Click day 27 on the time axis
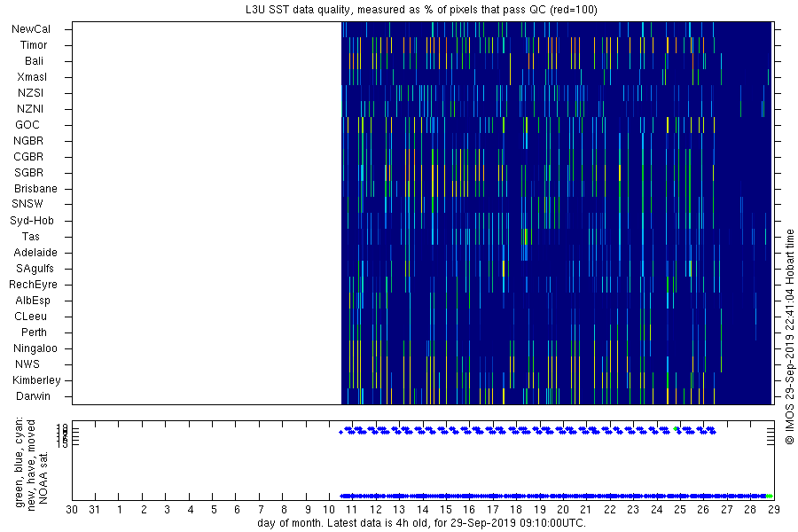Viewport: 798px width, 532px height. [x=727, y=510]
